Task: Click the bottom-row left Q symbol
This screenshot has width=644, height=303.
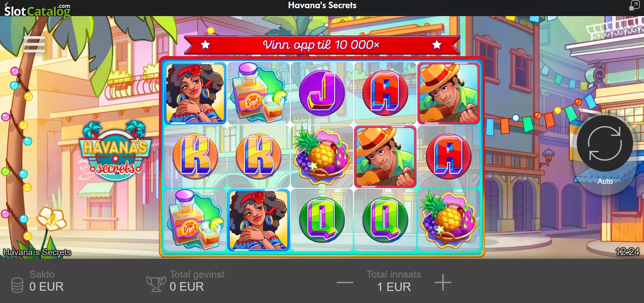Action: [x=322, y=220]
